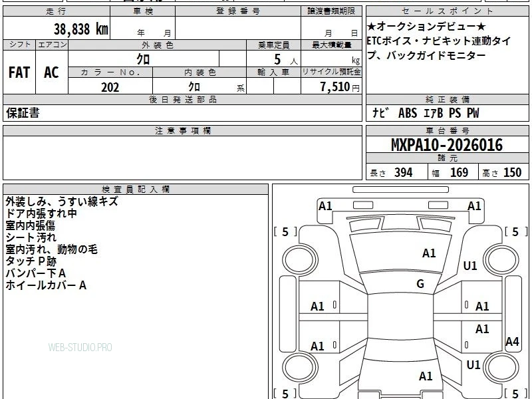Click the 純正装備 header
The width and height of the screenshot is (532, 399).
pyautogui.click(x=448, y=99)
